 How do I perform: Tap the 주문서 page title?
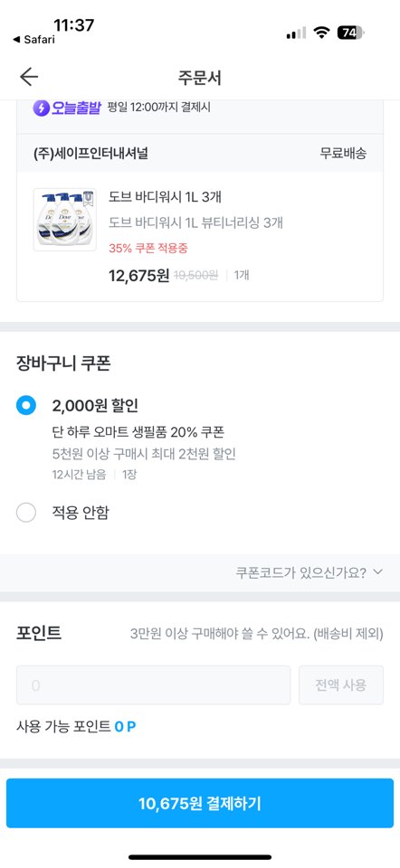[x=199, y=78]
